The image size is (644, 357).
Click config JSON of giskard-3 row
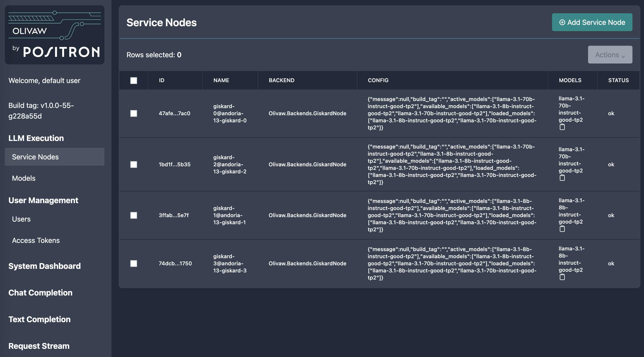[x=452, y=263]
